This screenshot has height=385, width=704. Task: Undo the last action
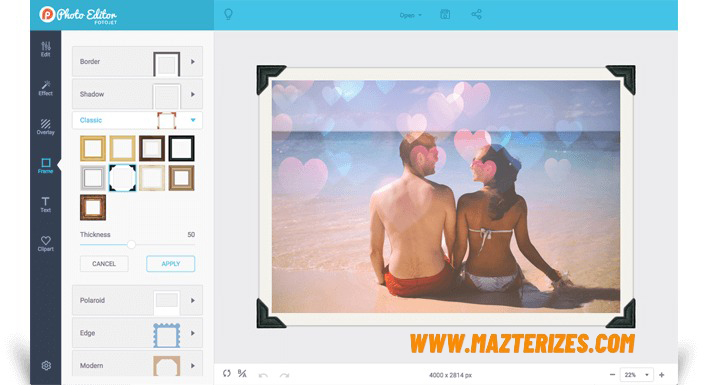264,375
